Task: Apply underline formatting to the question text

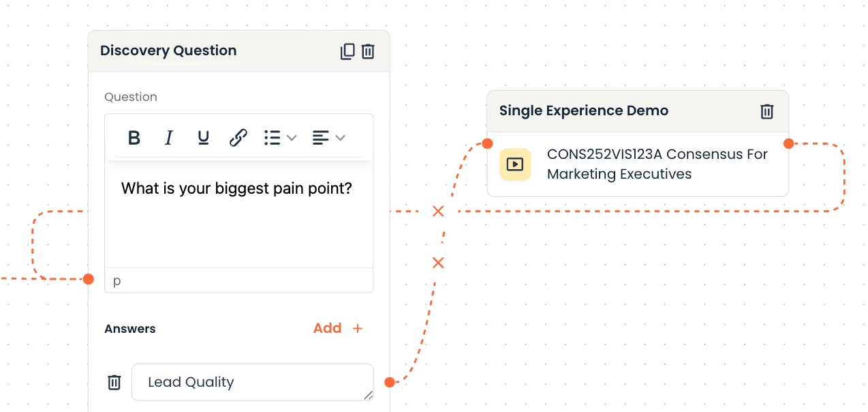Action: click(203, 138)
